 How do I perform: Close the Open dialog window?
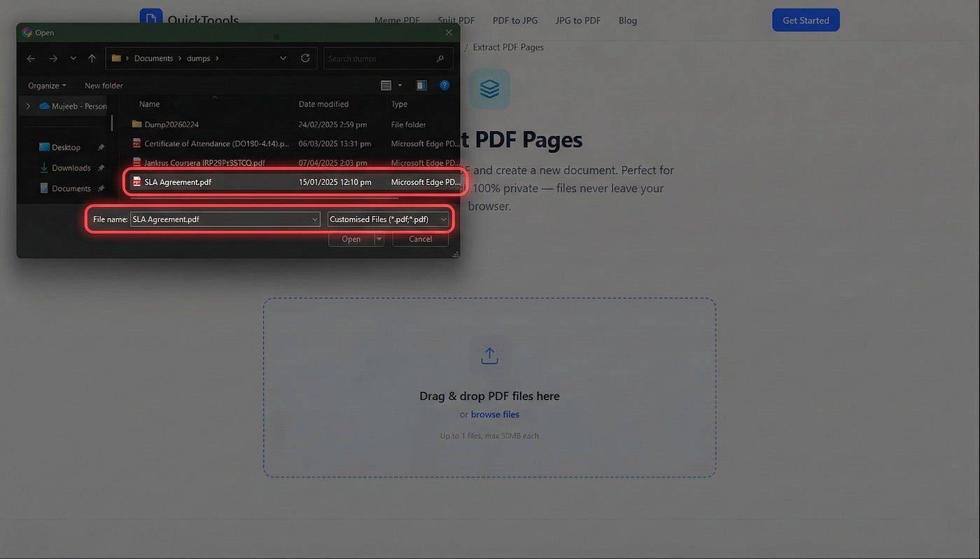tap(449, 32)
